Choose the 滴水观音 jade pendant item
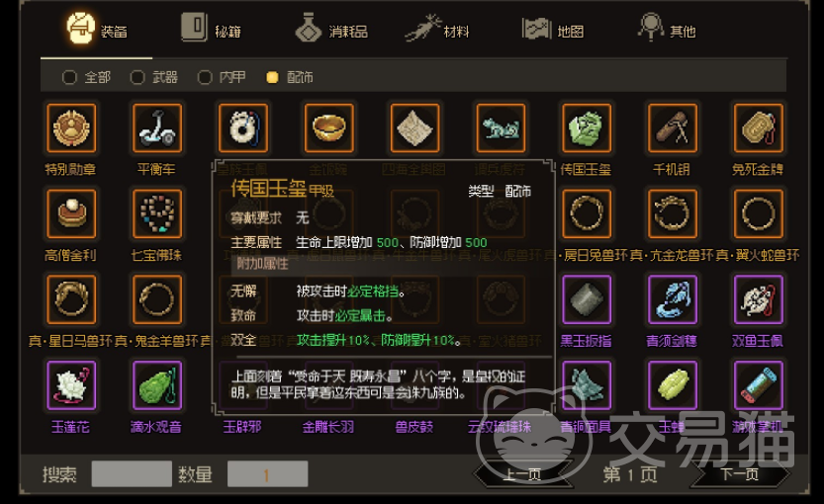 [x=157, y=385]
